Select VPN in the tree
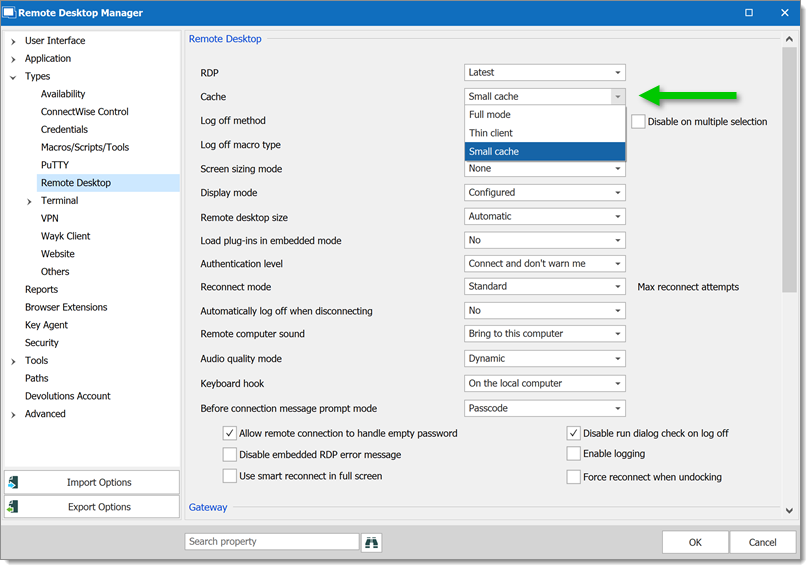The height and width of the screenshot is (570, 811). pos(50,218)
